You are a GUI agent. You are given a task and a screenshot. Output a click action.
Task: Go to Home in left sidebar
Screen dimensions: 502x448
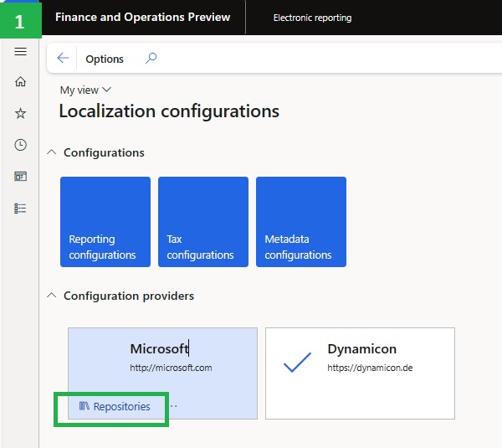click(21, 82)
